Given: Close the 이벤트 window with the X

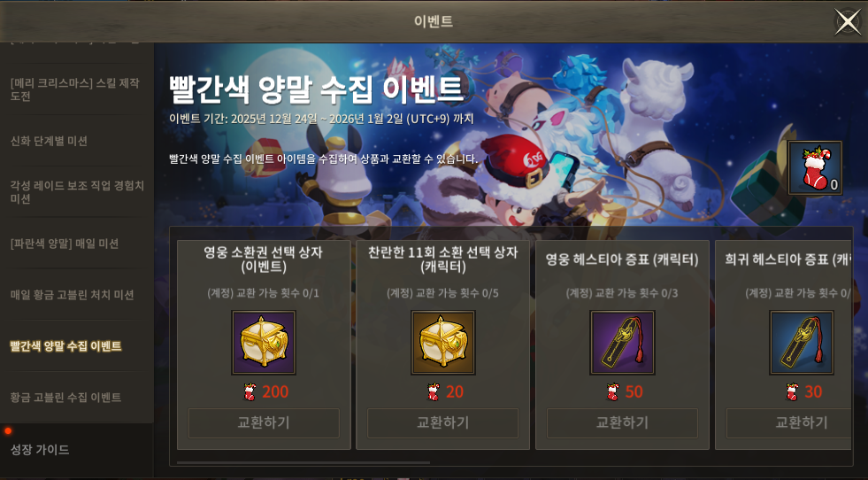Looking at the screenshot, I should (x=848, y=22).
